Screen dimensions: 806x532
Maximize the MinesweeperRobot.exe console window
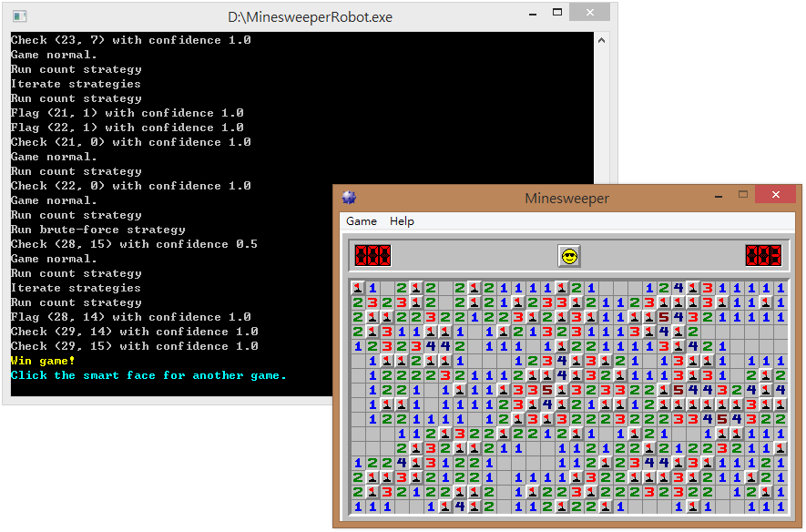(557, 12)
